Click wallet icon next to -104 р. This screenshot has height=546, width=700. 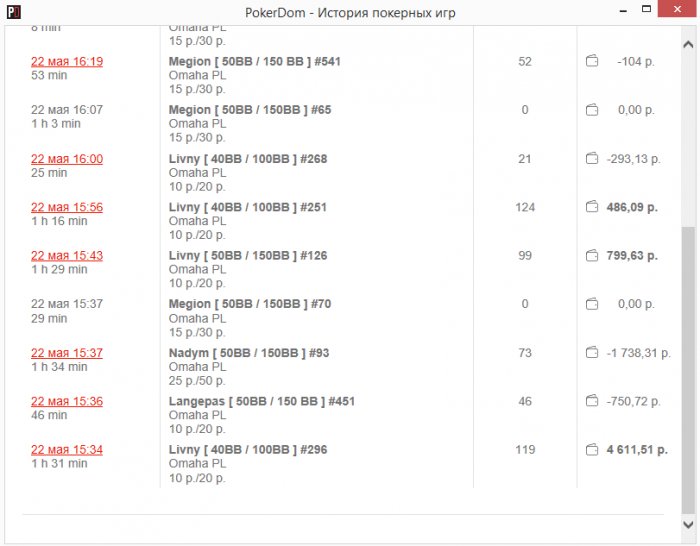pyautogui.click(x=592, y=61)
